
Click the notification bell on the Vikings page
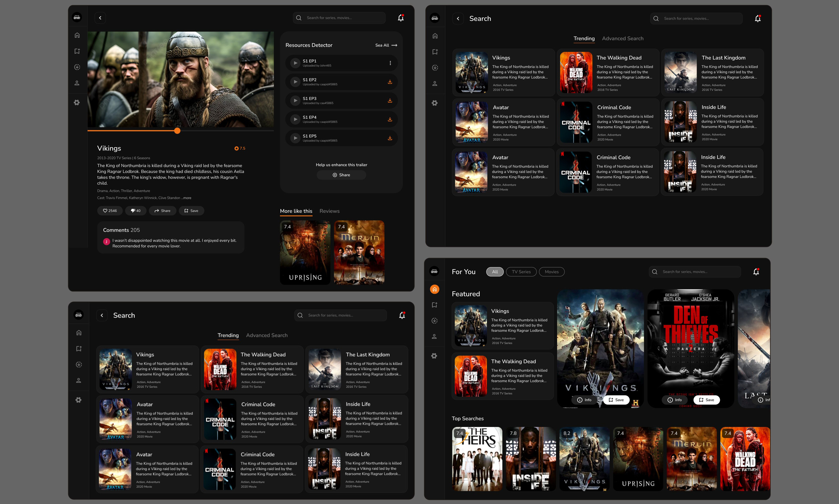(x=401, y=18)
